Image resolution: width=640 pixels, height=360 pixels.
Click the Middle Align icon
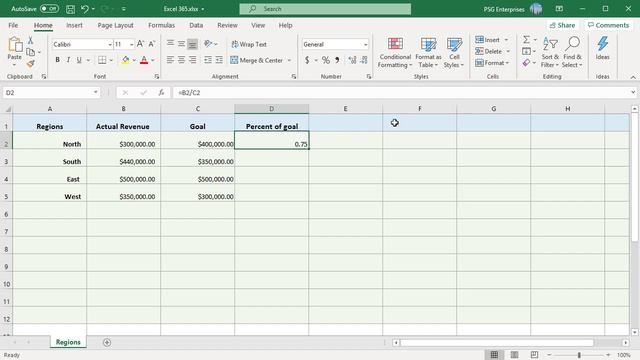181,44
